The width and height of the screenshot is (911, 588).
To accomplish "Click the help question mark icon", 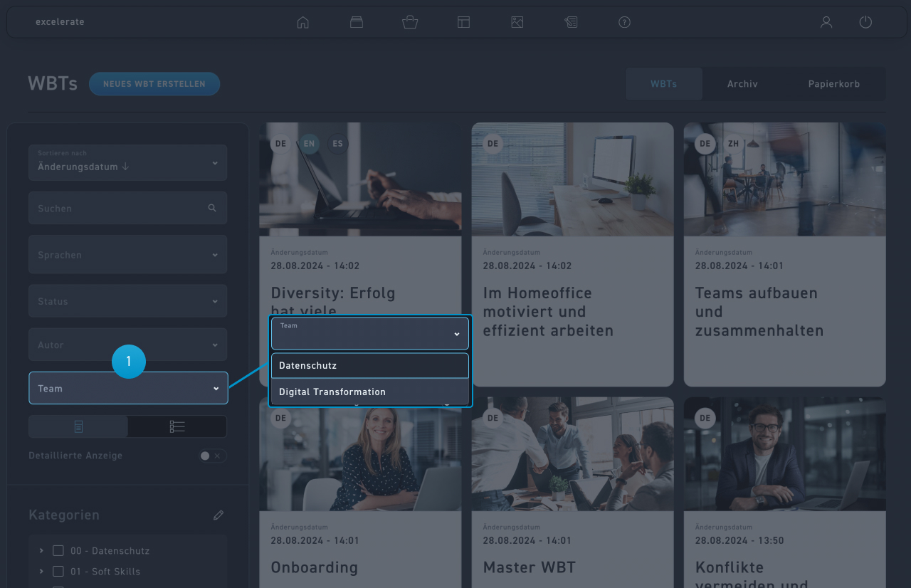I will pos(624,22).
